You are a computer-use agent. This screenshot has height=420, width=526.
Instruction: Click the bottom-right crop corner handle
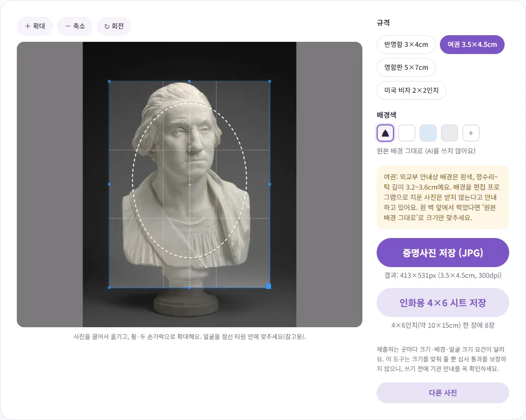[x=269, y=286]
